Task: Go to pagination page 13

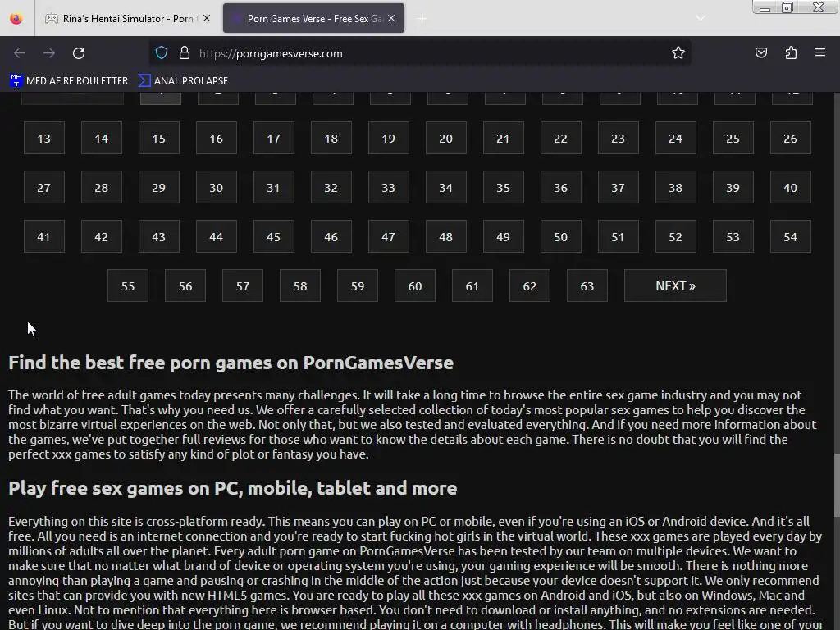Action: [x=44, y=138]
